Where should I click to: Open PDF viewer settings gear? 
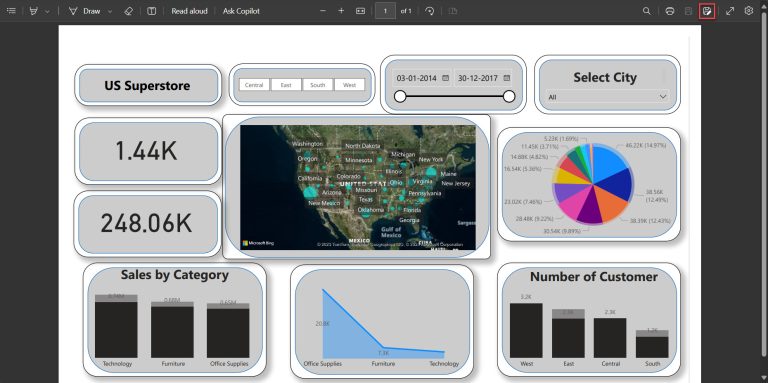pos(748,11)
